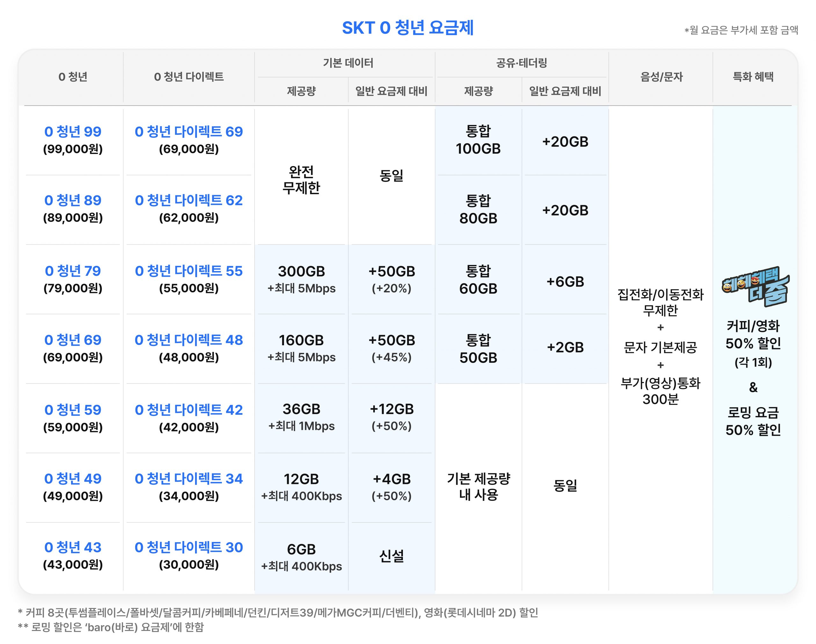Image resolution: width=816 pixels, height=644 pixels.
Task: Open the 0 청년 다이렉트 62 plan
Action: click(188, 200)
